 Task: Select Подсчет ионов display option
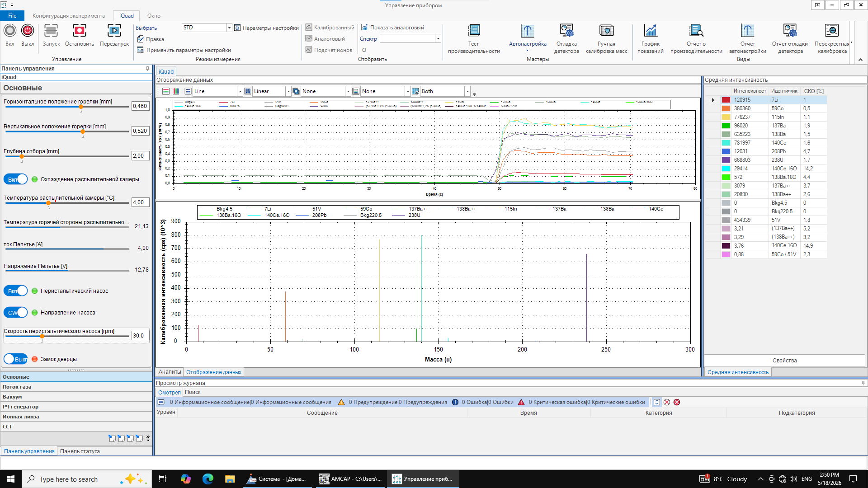pos(329,50)
